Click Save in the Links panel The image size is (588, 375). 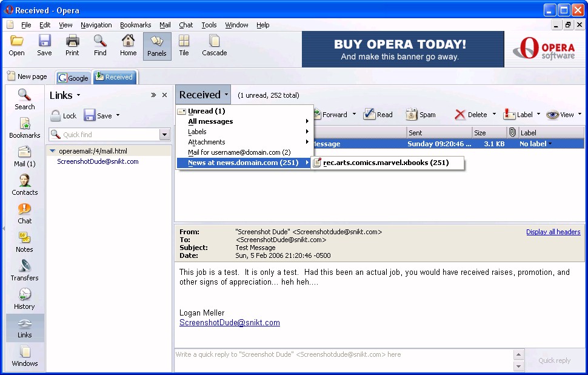(98, 116)
